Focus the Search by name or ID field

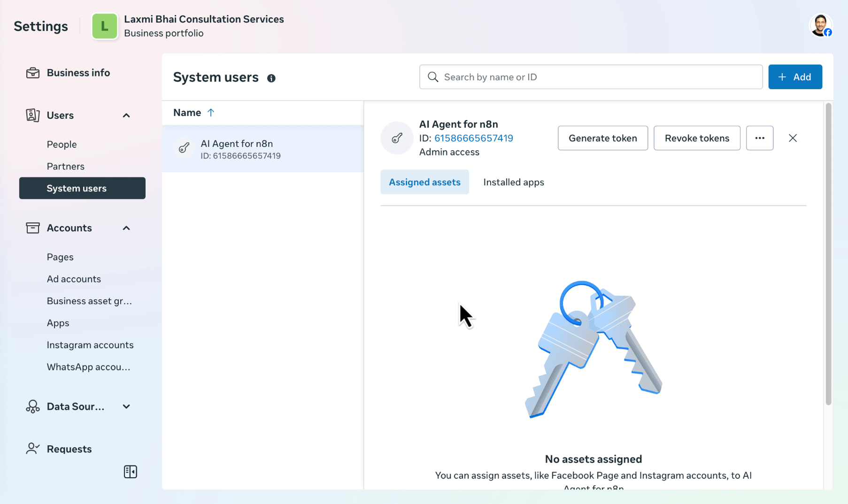tap(591, 77)
